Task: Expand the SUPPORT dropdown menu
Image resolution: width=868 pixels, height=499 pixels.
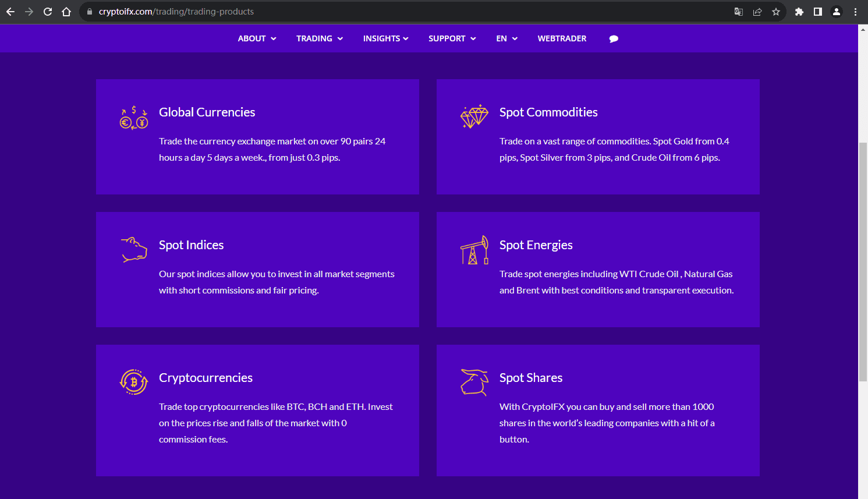Action: (452, 38)
